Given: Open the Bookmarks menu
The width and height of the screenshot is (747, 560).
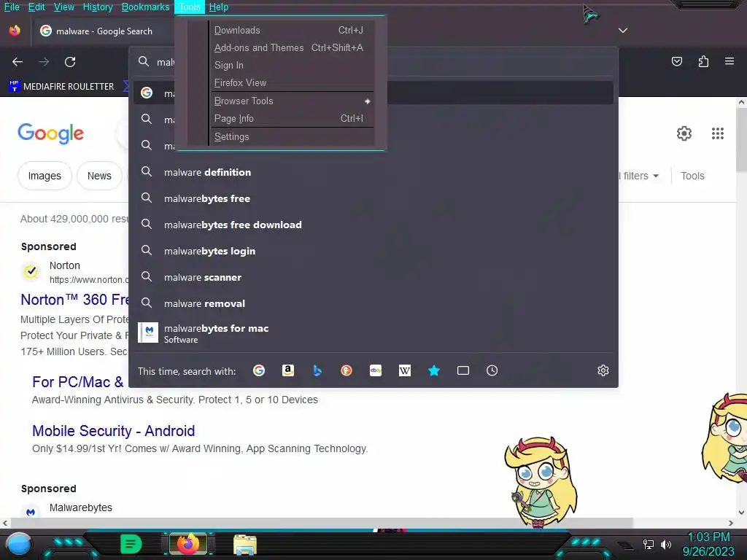Looking at the screenshot, I should [145, 7].
